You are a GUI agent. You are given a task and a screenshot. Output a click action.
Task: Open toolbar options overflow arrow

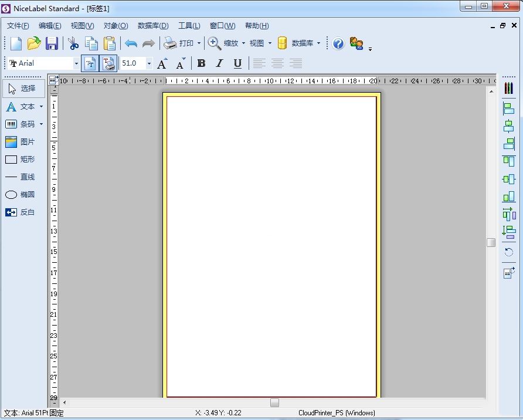click(370, 49)
